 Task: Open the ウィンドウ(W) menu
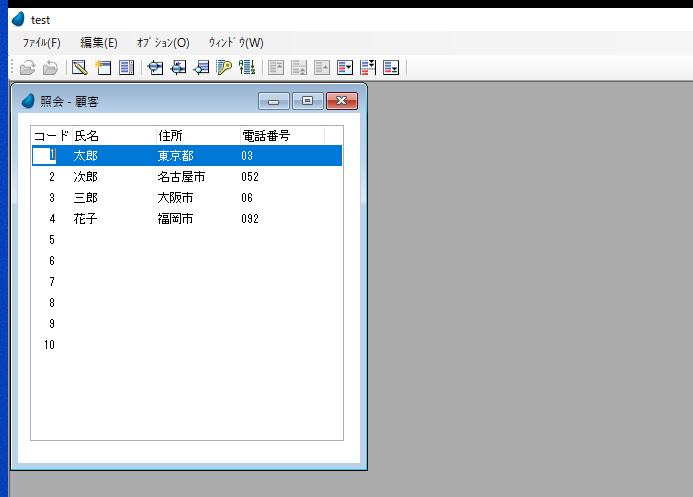(236, 43)
